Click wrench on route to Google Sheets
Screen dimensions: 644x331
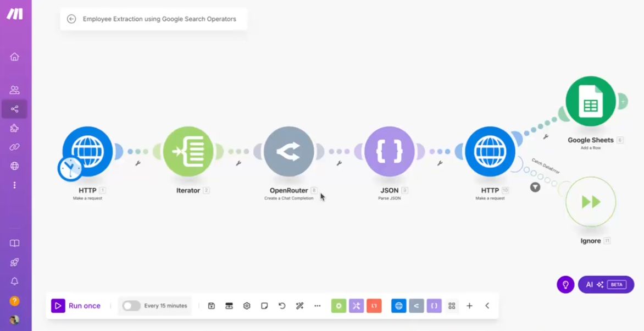(546, 137)
